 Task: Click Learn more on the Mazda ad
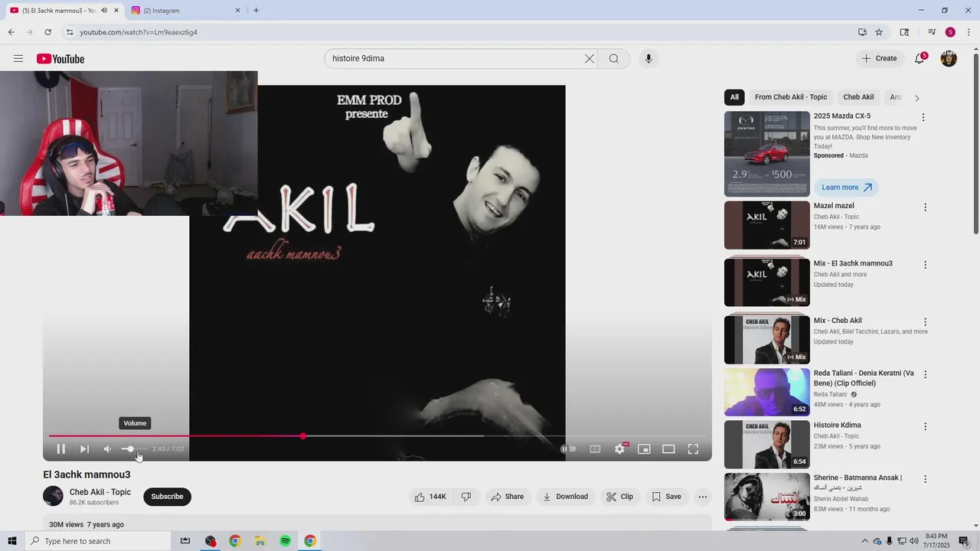pos(846,187)
